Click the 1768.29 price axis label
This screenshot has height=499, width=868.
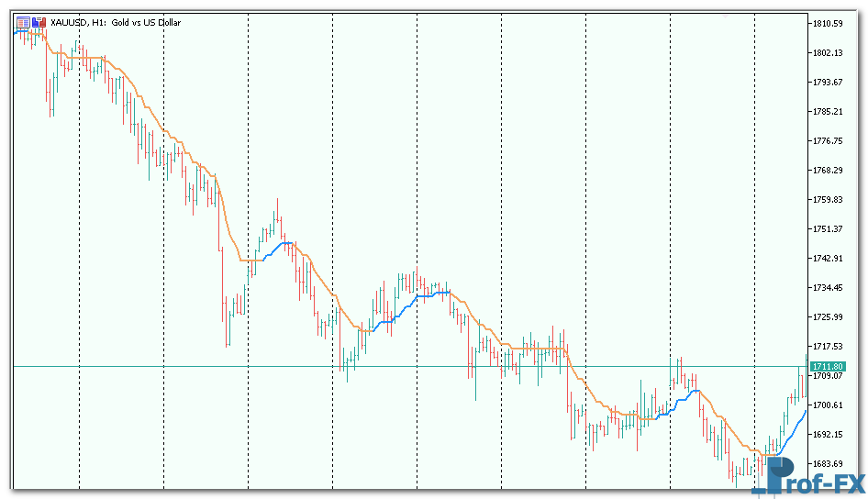click(828, 171)
